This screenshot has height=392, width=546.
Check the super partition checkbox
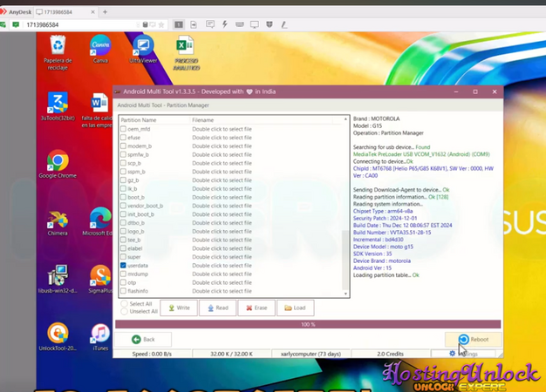click(x=123, y=257)
